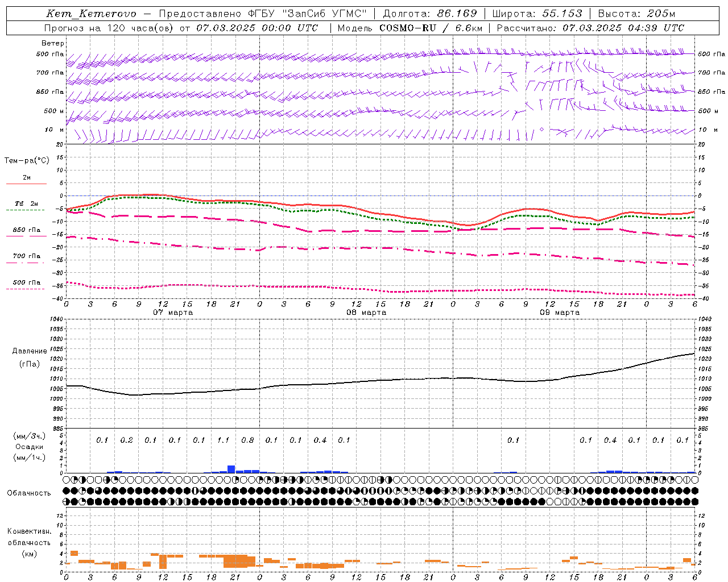
Task: Click the Ветер panel label
Action: (53, 43)
